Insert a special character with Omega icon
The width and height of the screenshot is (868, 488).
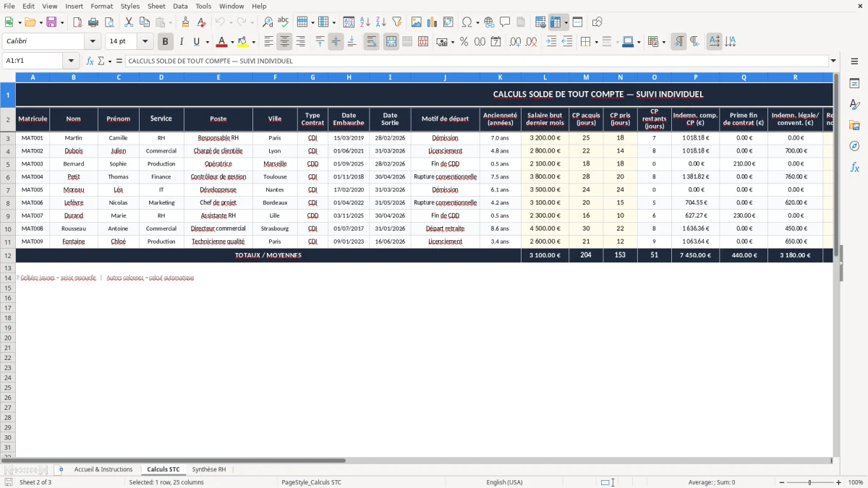[467, 22]
